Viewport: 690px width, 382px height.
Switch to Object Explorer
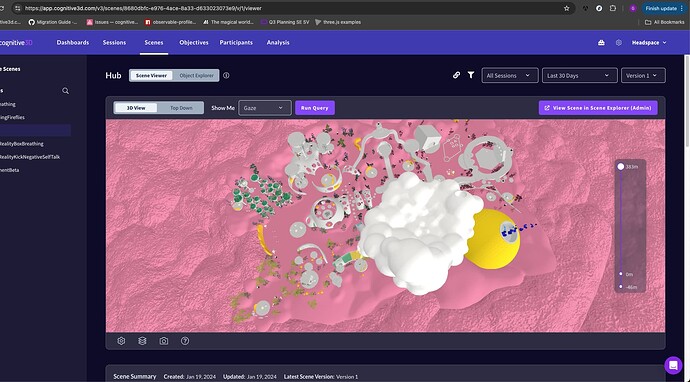point(196,75)
